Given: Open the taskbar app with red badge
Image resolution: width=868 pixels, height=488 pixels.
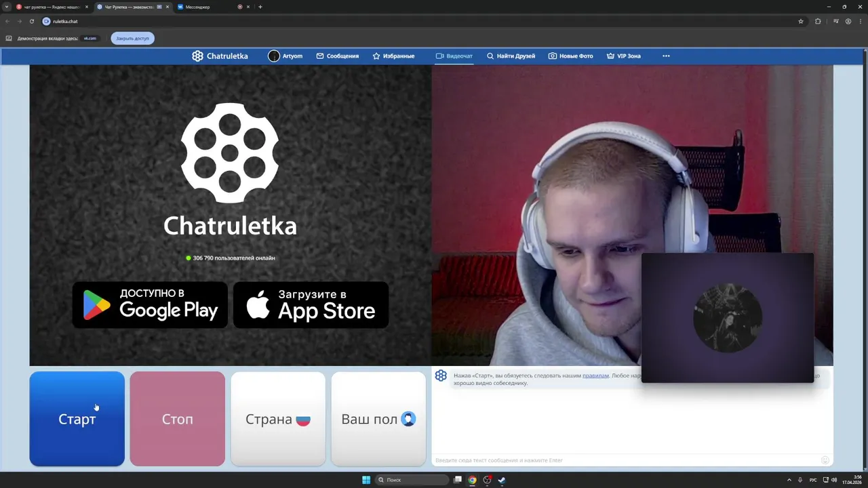Looking at the screenshot, I should pos(487,480).
